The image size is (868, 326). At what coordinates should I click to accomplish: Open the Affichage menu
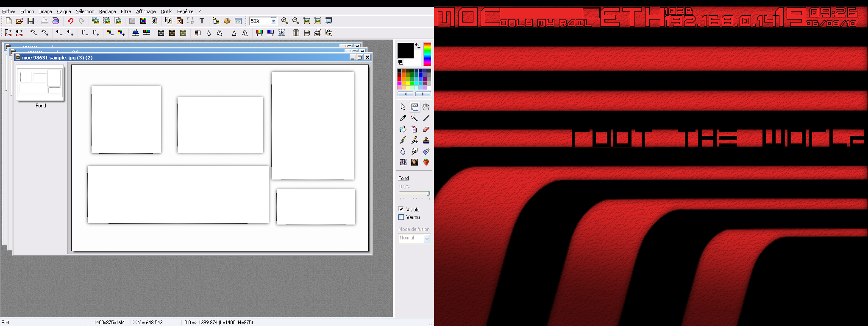point(146,11)
